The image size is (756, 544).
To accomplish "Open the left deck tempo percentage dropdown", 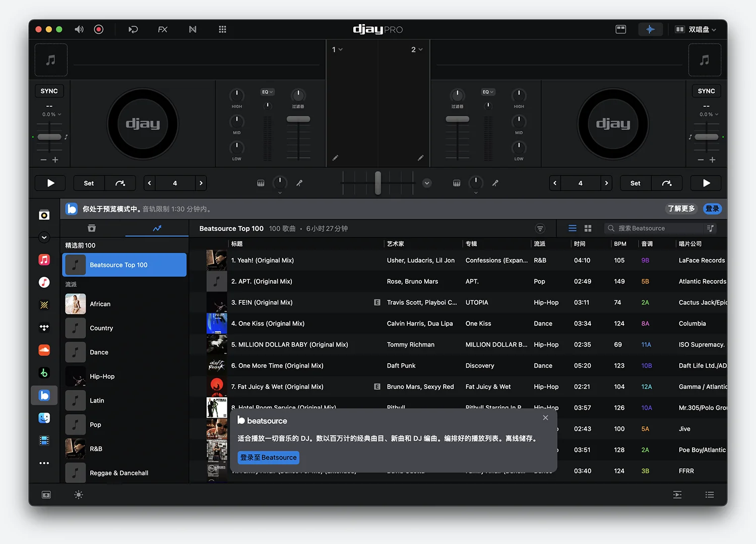I will (x=51, y=114).
